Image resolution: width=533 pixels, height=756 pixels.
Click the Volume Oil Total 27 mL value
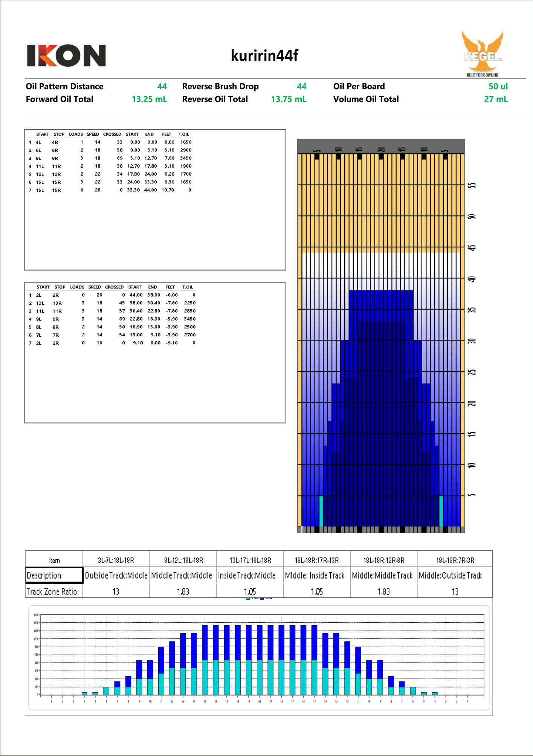click(x=496, y=99)
